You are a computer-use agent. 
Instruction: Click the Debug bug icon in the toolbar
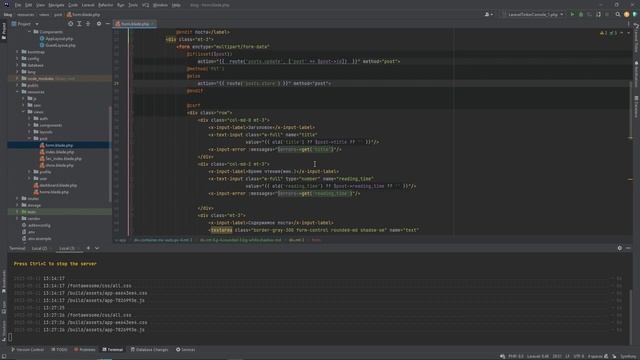(581, 14)
